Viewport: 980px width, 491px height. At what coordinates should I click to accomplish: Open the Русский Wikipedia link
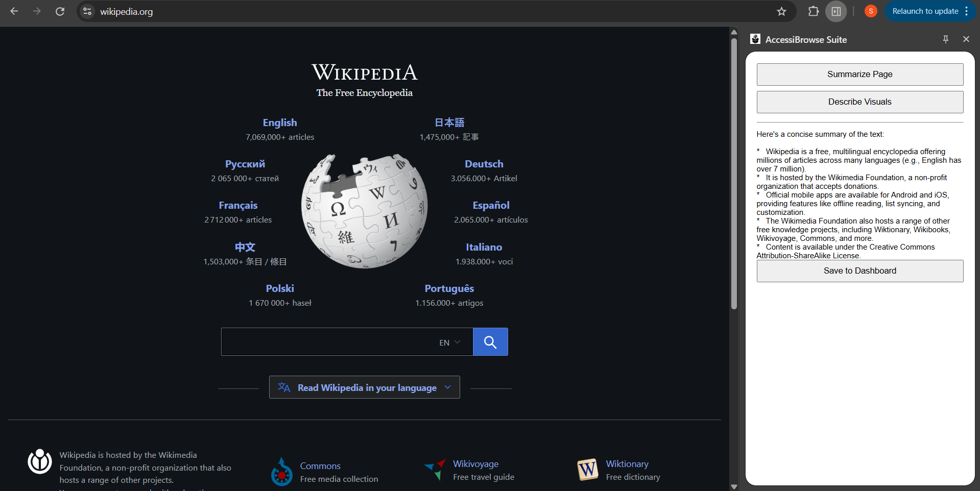tap(245, 164)
